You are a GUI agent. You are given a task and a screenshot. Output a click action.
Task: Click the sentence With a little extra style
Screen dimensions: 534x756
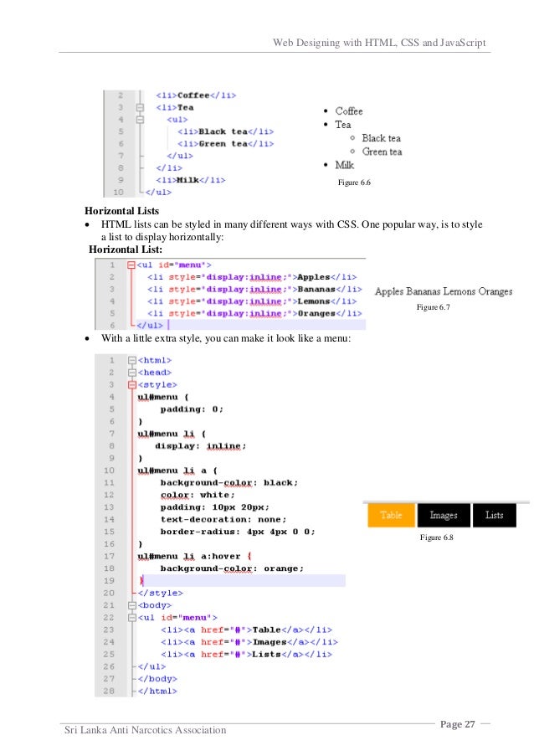[x=225, y=338]
